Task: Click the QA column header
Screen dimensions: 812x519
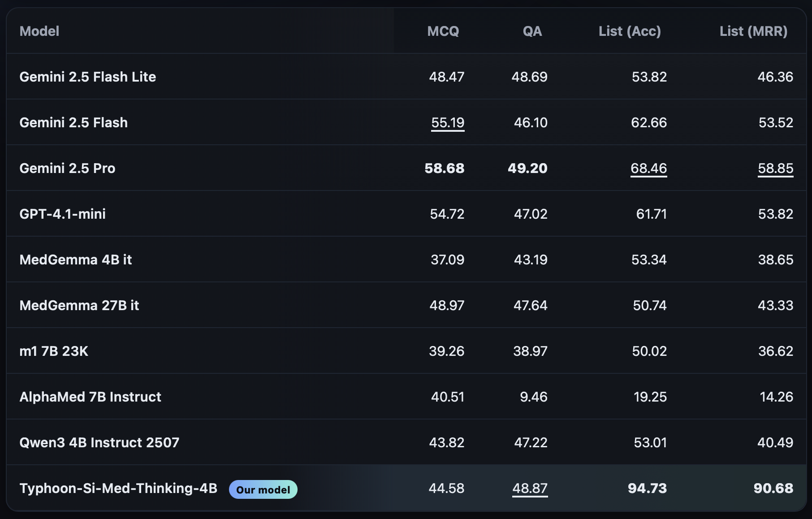Action: point(532,31)
